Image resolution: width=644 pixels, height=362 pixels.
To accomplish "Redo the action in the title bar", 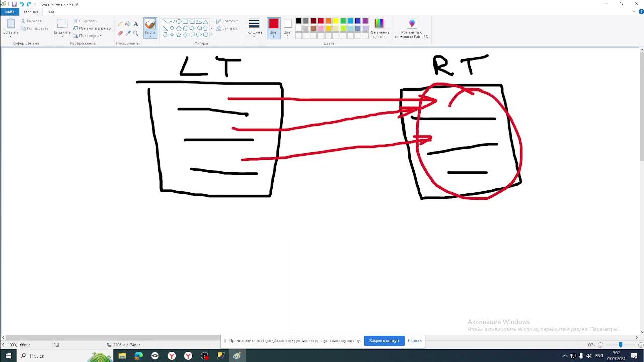I will click(x=29, y=4).
